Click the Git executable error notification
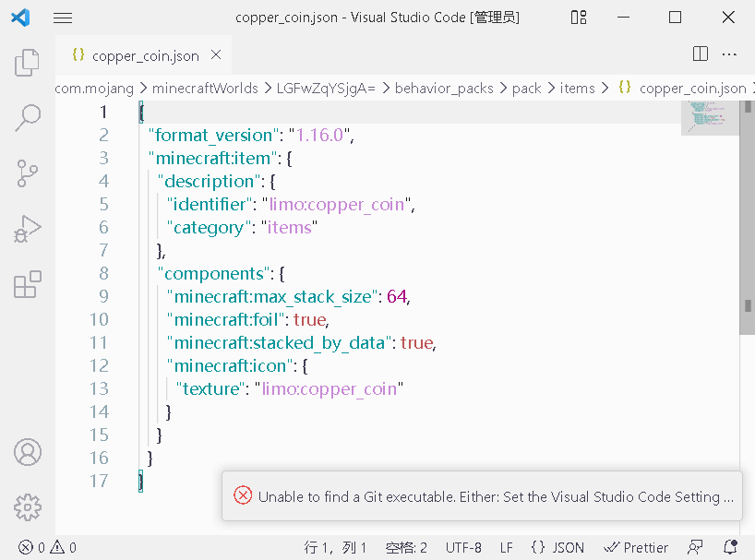This screenshot has width=755, height=560. click(x=482, y=496)
